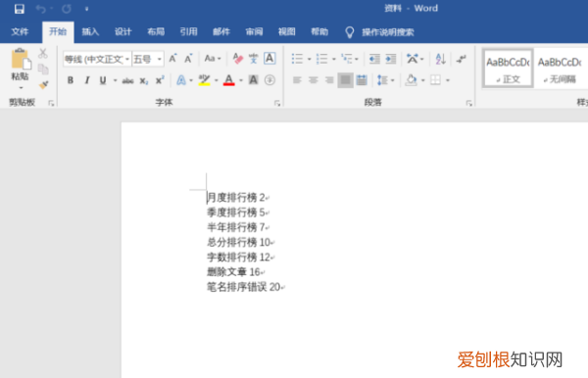The image size is (588, 378).
Task: Open the 剪贴板 dialog launcher
Action: point(51,103)
